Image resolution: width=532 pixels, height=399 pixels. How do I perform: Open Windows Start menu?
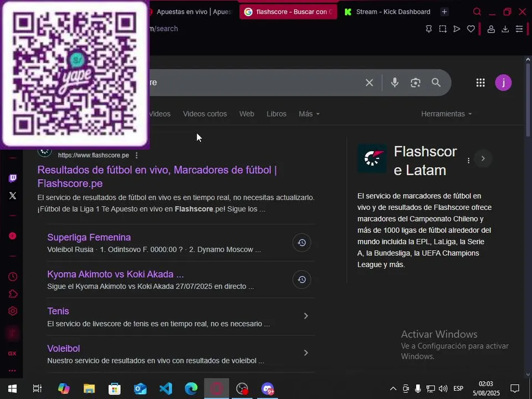(12, 389)
